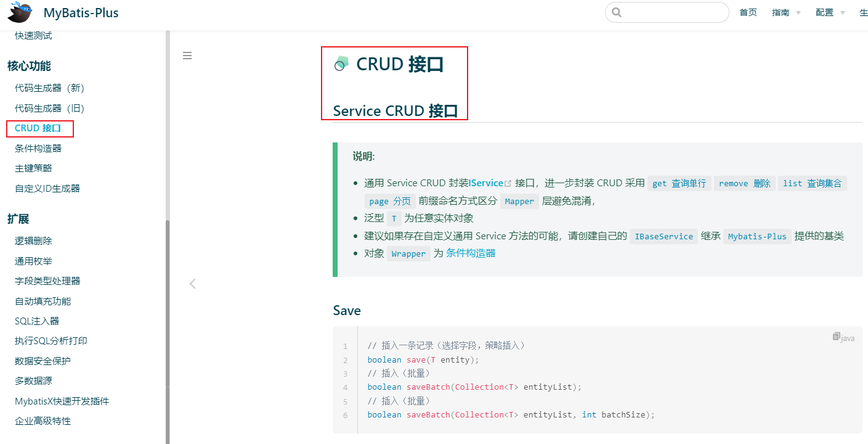Open the hamburger sidebar toggle icon
The image size is (868, 444).
click(187, 55)
